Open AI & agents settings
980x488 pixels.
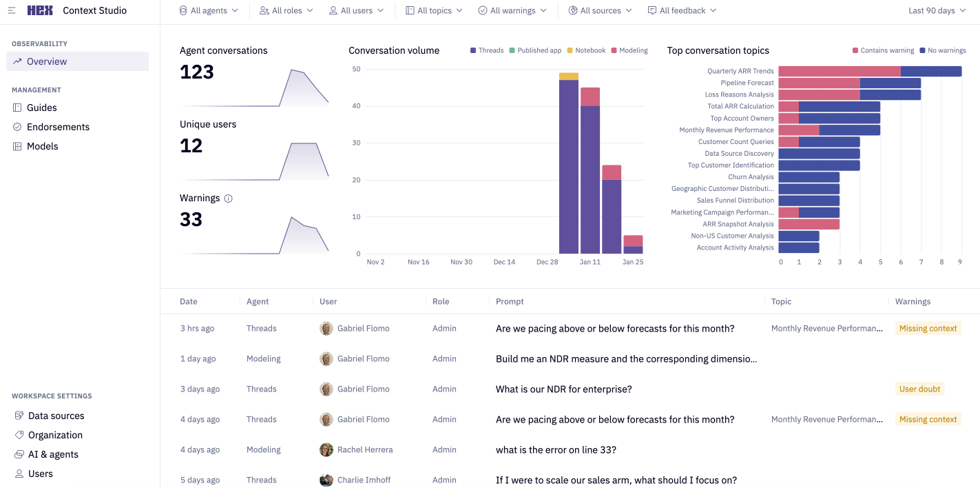[x=18, y=454]
